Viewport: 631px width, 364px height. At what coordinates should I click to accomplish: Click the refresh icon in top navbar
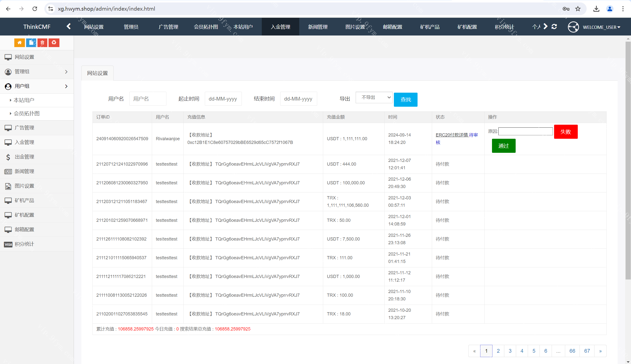coord(554,27)
